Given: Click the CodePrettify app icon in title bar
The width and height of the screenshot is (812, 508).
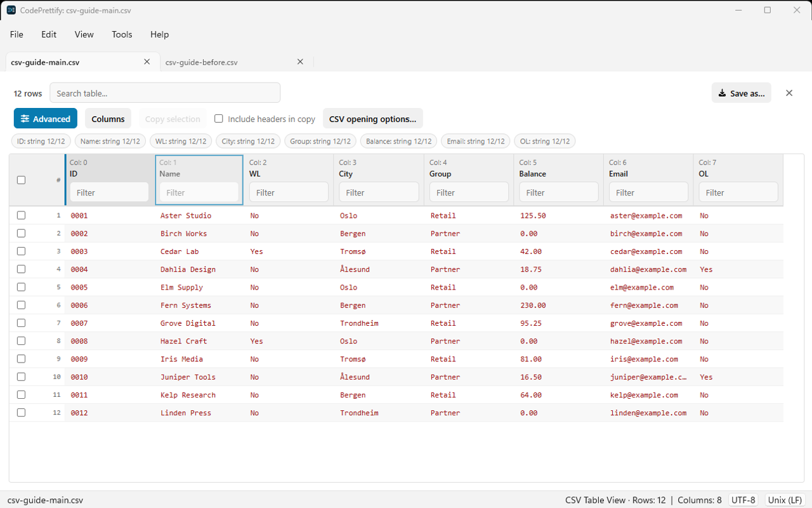Looking at the screenshot, I should click(x=11, y=10).
